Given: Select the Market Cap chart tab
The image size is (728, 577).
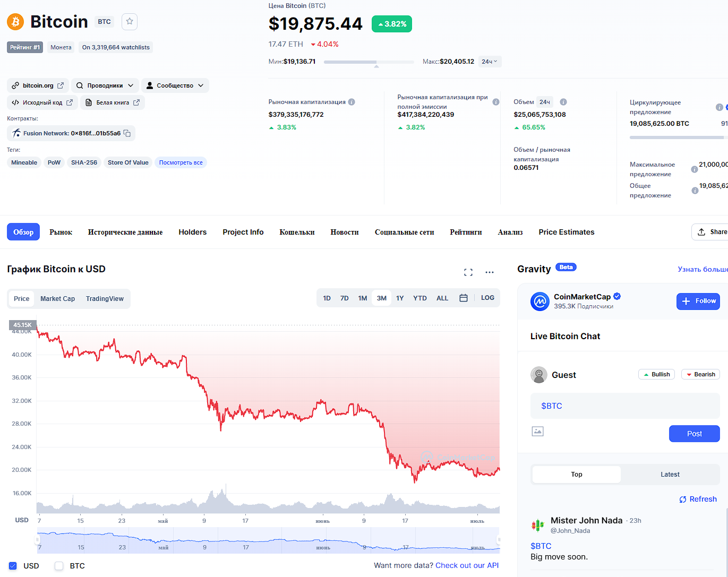Looking at the screenshot, I should click(x=57, y=299).
